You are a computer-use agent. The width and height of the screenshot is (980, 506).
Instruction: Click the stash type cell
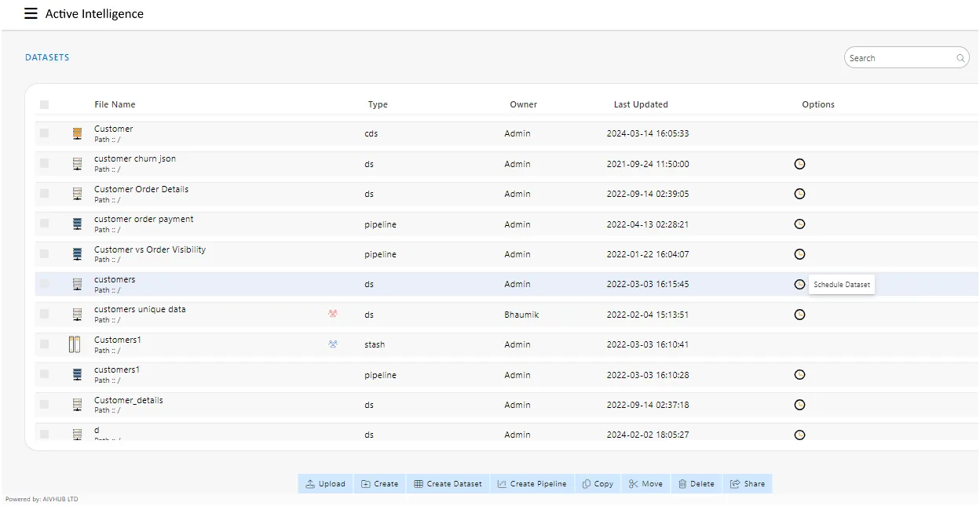click(x=375, y=344)
